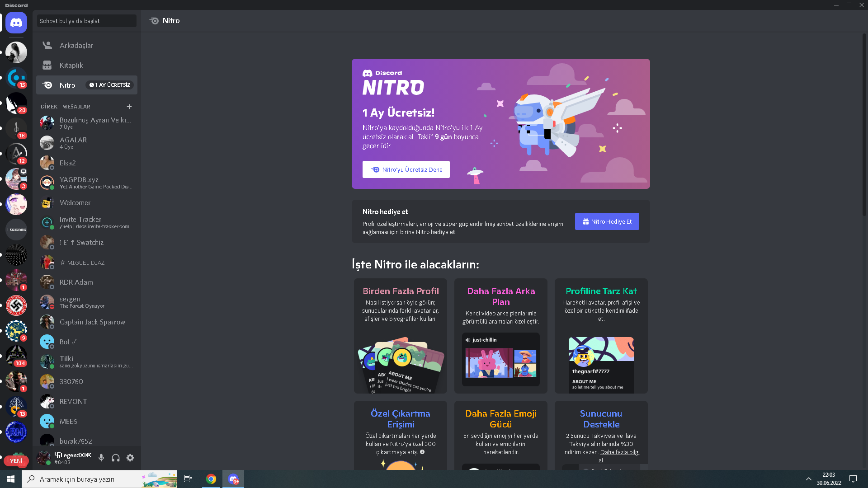Expand Windows system tray hidden icons

(809, 479)
